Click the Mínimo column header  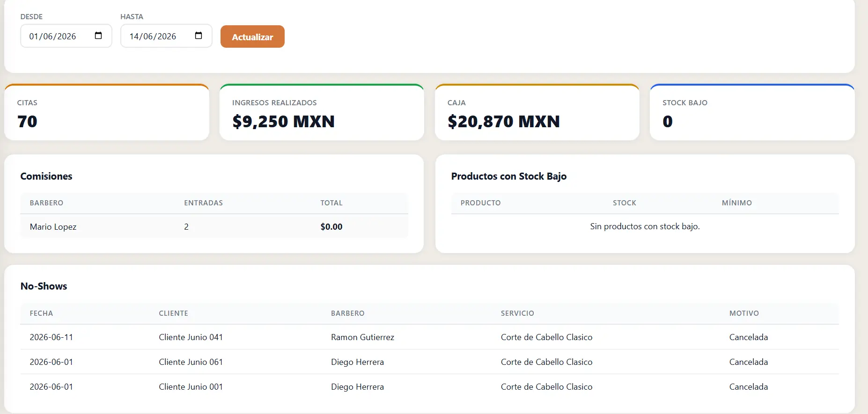point(737,203)
